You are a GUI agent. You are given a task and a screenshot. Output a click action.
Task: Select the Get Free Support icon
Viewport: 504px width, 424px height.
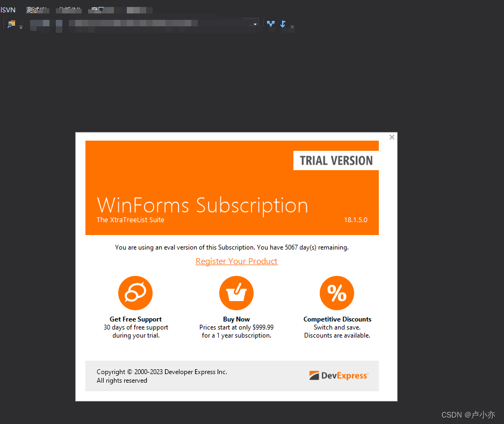click(135, 293)
